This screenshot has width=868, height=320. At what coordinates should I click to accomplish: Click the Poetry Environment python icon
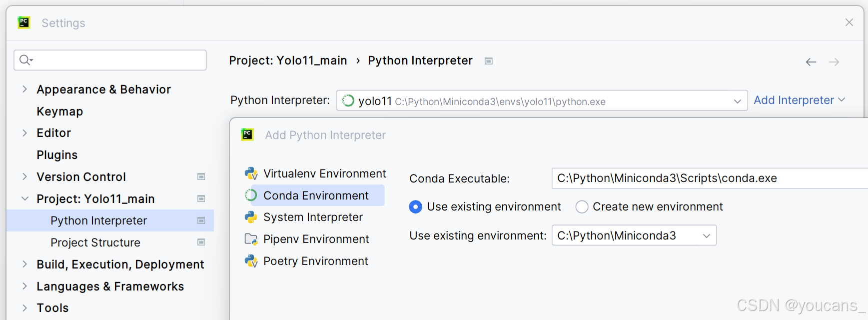click(x=251, y=261)
